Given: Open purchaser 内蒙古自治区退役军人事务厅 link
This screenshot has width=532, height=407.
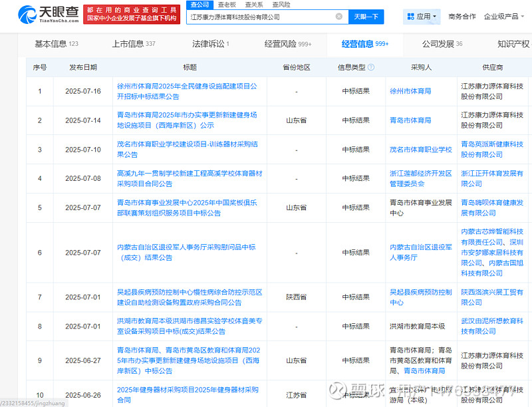Looking at the screenshot, I should tap(421, 252).
